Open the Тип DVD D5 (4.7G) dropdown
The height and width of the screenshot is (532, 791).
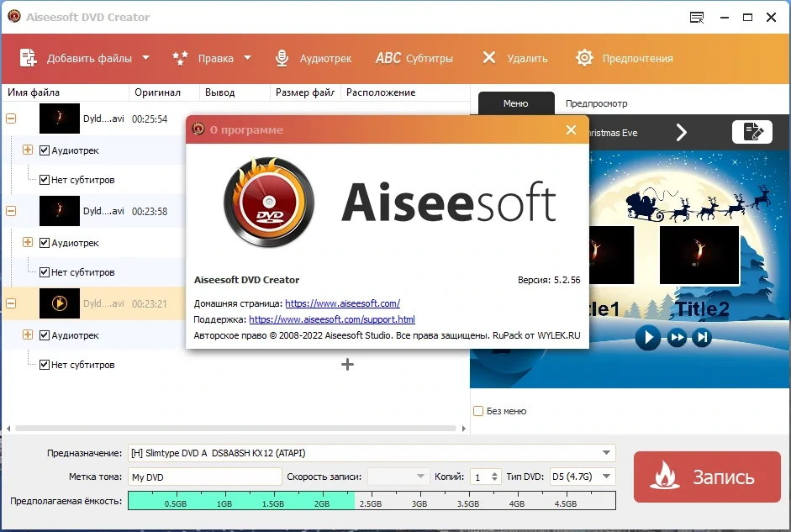tap(583, 477)
